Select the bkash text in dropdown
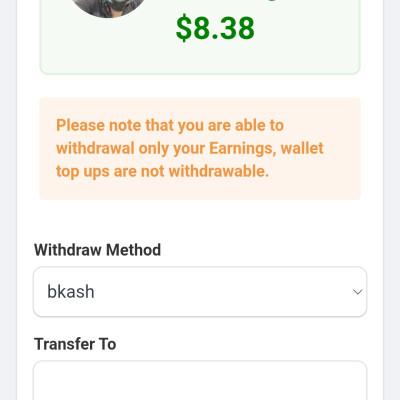 point(71,292)
